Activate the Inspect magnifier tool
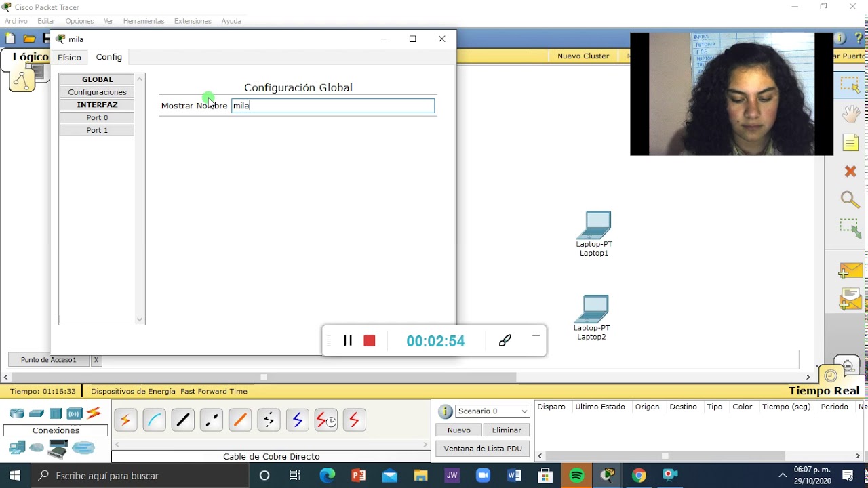 coord(850,199)
